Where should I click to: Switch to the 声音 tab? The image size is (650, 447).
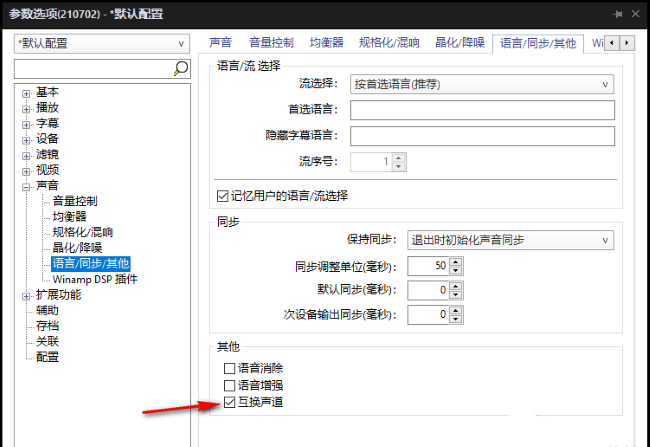coord(220,42)
